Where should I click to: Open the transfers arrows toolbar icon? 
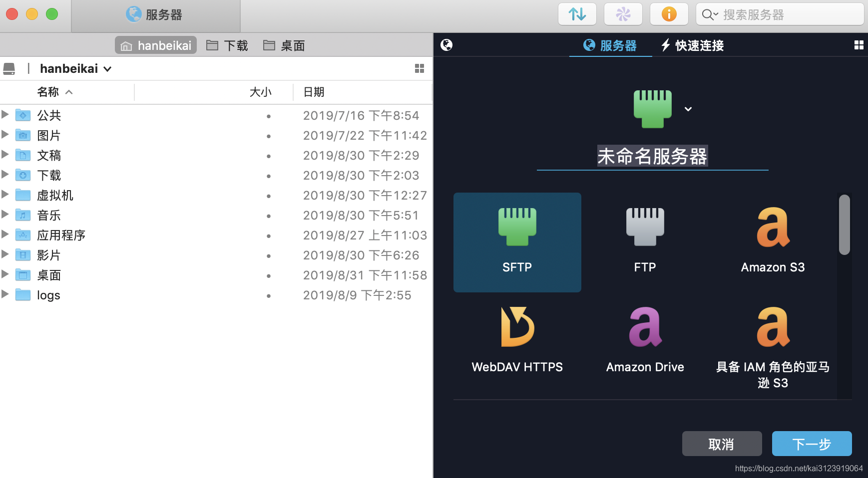[x=577, y=14]
